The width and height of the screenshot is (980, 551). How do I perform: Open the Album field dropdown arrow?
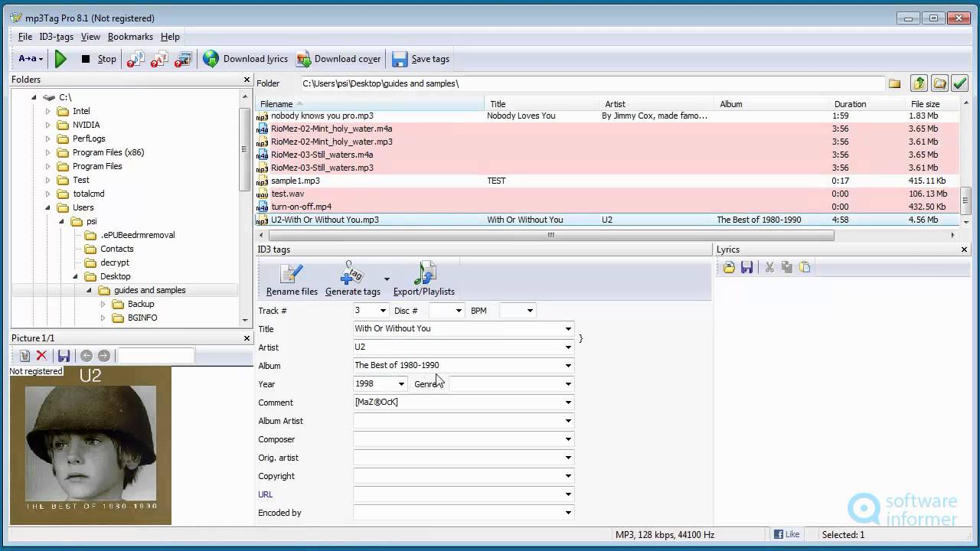click(568, 366)
